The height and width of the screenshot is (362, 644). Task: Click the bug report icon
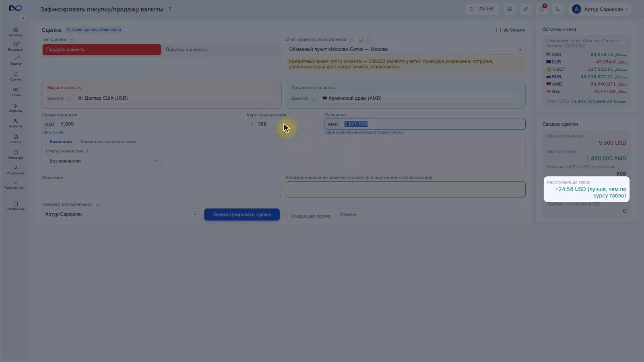[510, 9]
